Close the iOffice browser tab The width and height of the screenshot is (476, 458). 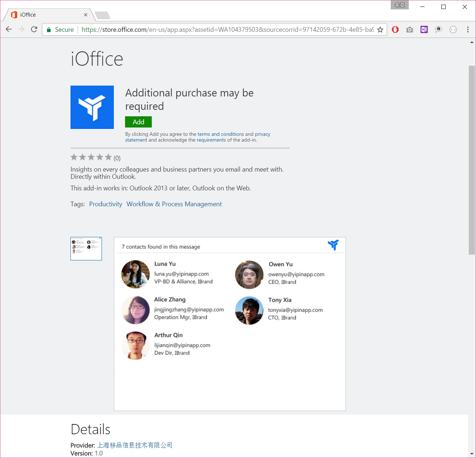[x=86, y=15]
